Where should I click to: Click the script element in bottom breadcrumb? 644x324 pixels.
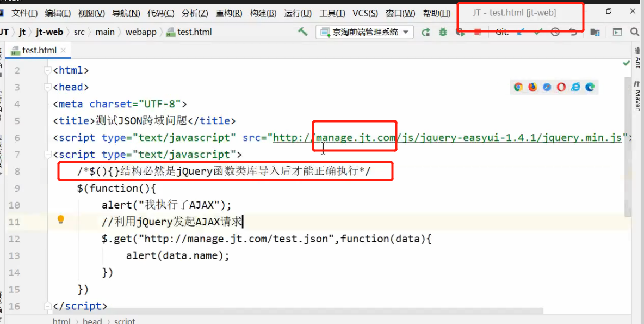click(x=125, y=321)
